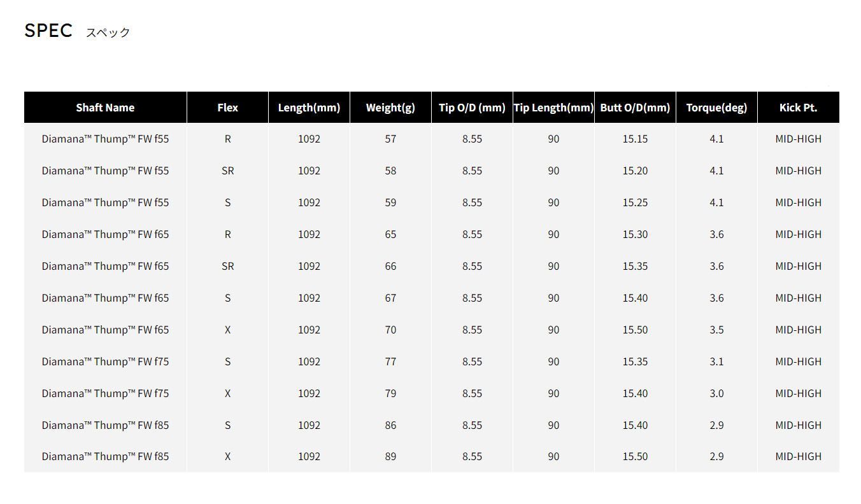The image size is (861, 504).
Task: Click the Flex column header
Action: tap(227, 108)
